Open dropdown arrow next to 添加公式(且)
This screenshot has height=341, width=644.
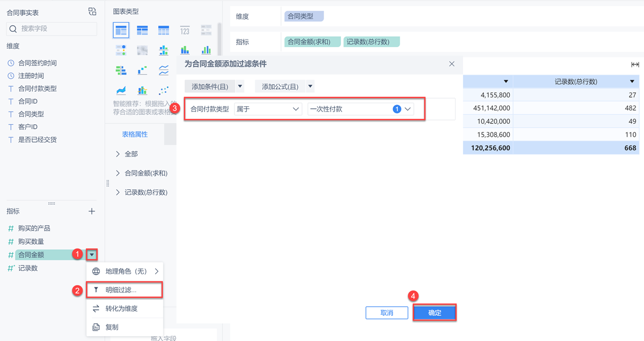(310, 86)
